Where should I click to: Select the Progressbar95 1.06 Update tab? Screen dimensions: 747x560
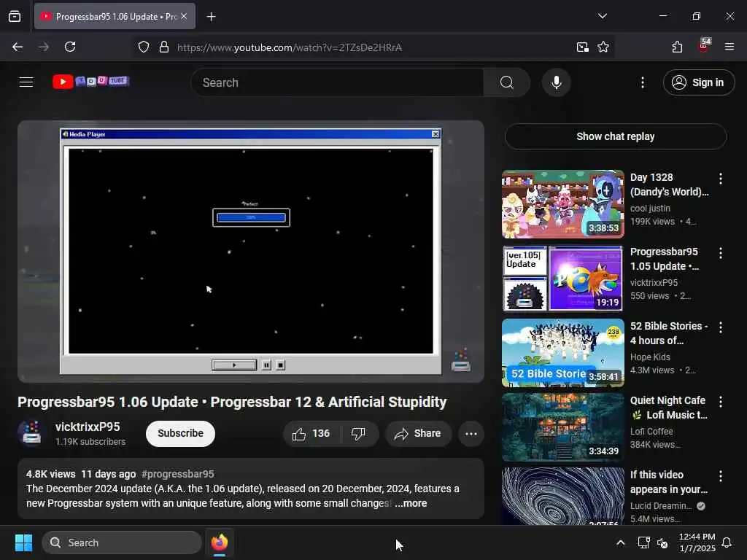115,17
